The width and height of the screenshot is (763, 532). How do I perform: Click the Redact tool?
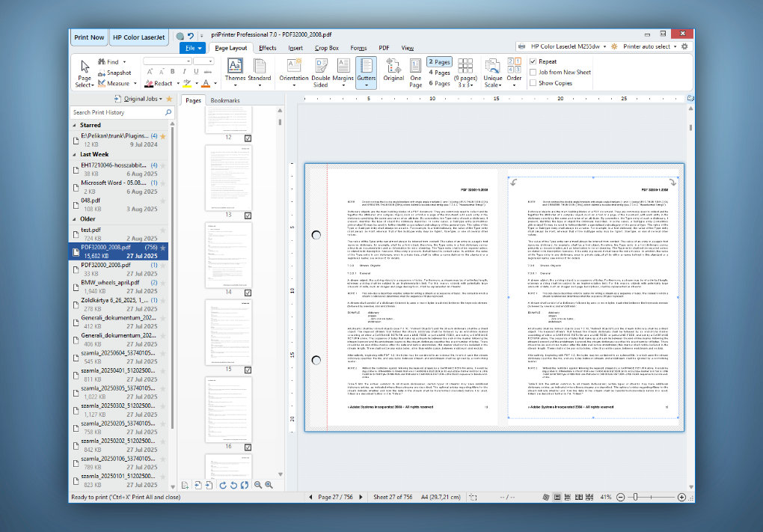click(159, 84)
